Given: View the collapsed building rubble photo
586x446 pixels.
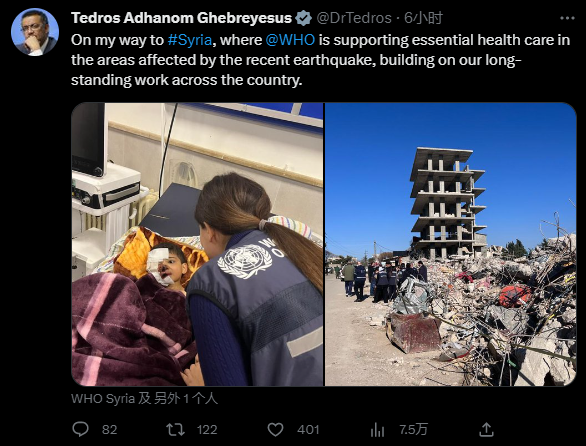Looking at the screenshot, I should [450, 244].
